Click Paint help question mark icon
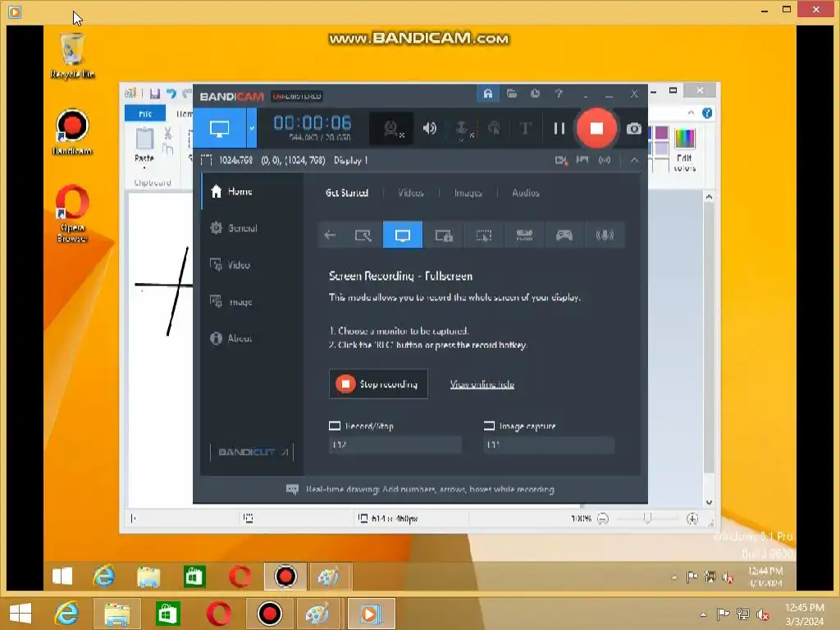The width and height of the screenshot is (840, 630). tap(707, 113)
